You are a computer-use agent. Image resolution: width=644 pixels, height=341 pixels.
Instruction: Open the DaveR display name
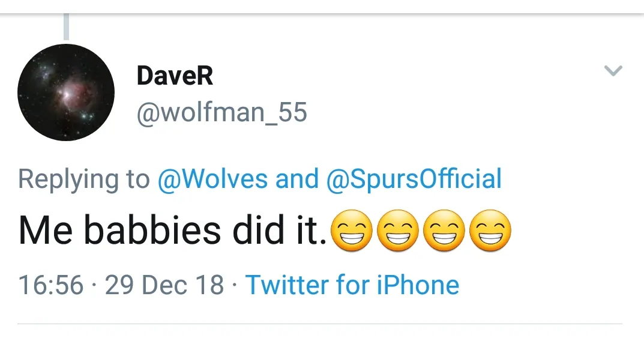point(175,76)
